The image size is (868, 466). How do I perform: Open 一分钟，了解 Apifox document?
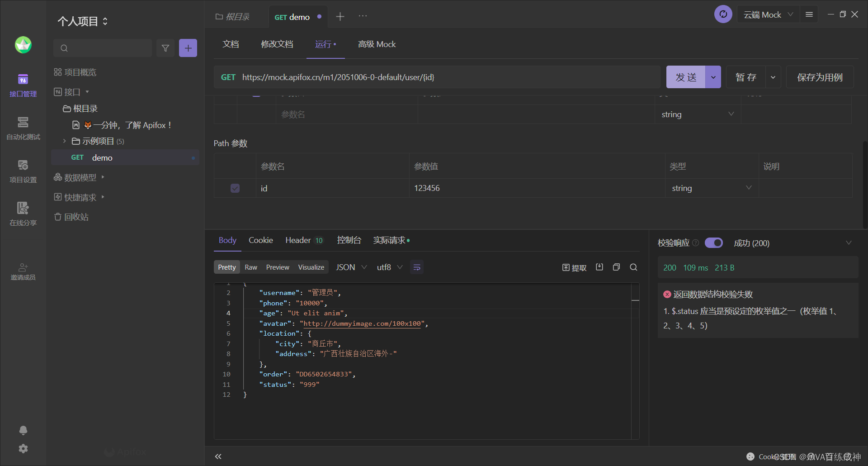(122, 125)
